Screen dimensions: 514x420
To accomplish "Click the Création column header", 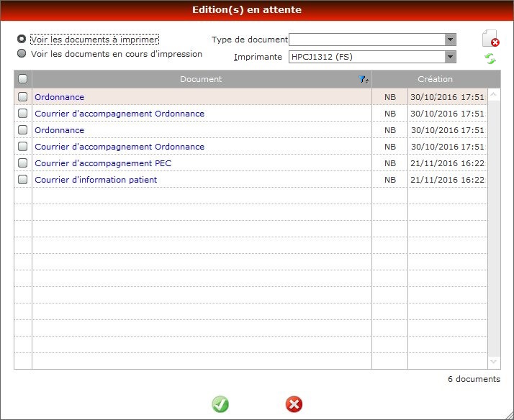I will point(435,79).
